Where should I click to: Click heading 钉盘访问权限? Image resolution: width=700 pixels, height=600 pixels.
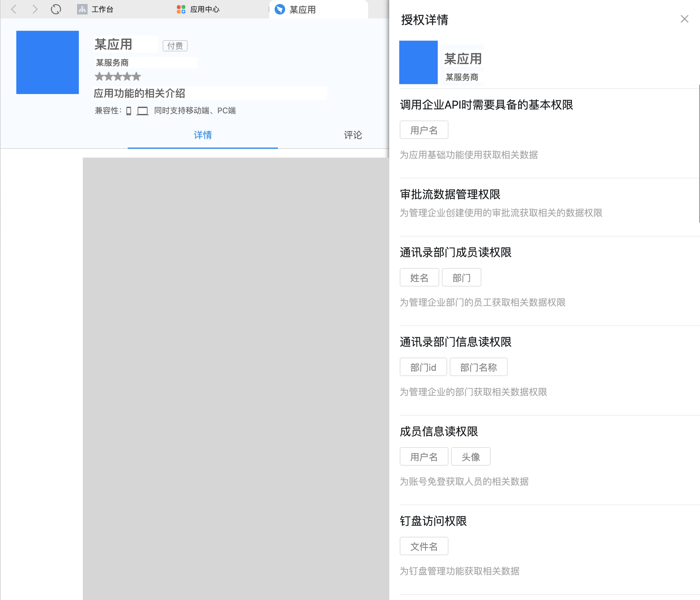point(433,521)
